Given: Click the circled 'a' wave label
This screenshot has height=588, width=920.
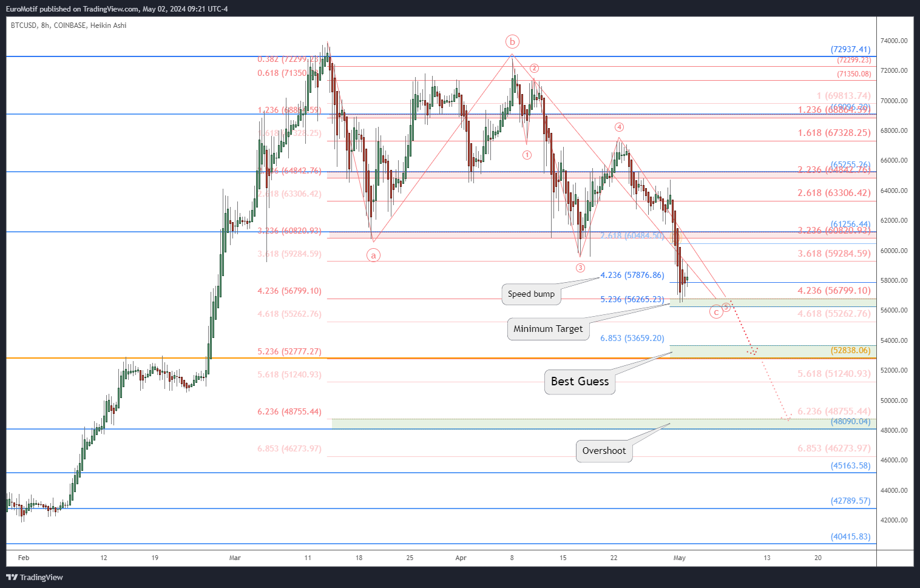Looking at the screenshot, I should pos(374,255).
